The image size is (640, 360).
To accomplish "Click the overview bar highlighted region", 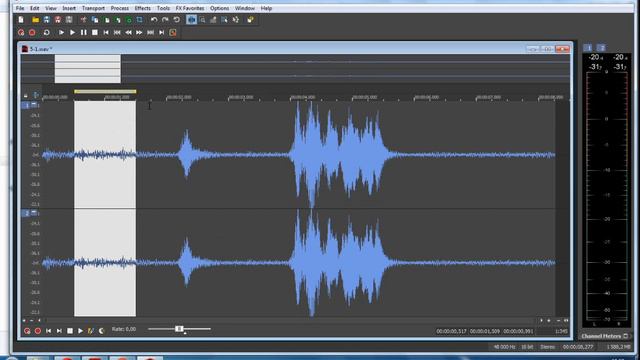I will coord(88,69).
